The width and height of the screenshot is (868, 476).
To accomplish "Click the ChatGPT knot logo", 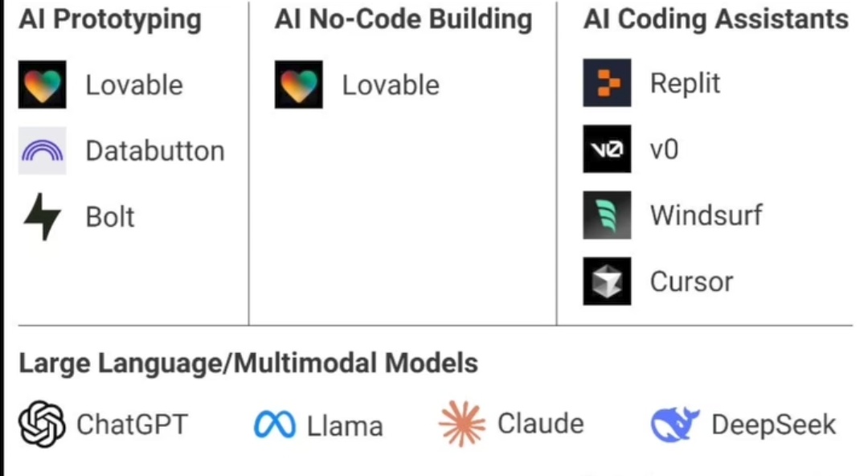I will point(42,424).
